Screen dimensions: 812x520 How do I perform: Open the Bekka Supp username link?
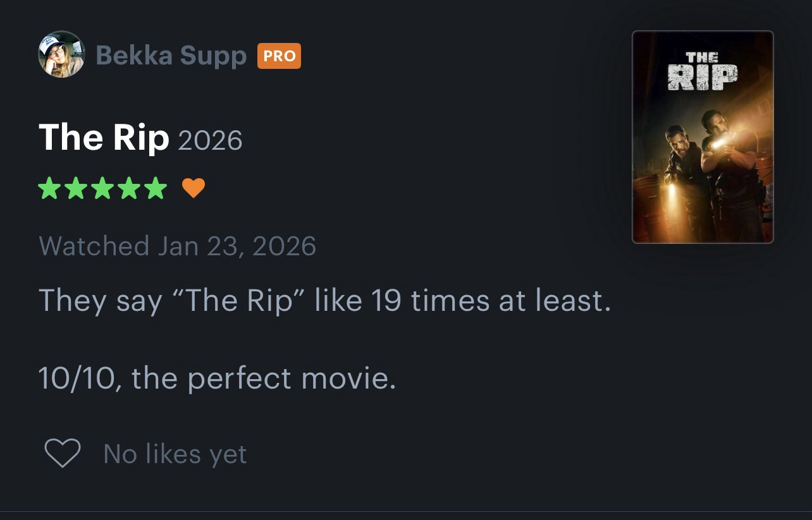(171, 56)
